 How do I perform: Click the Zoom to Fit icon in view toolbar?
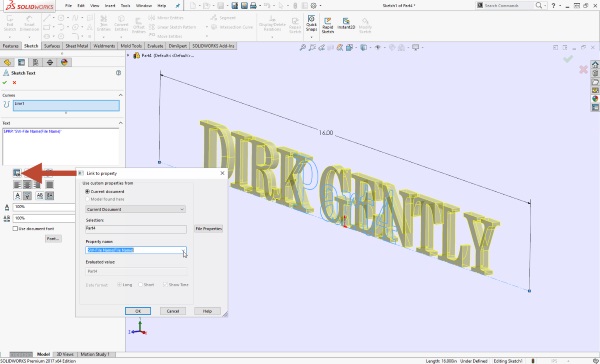tap(303, 47)
